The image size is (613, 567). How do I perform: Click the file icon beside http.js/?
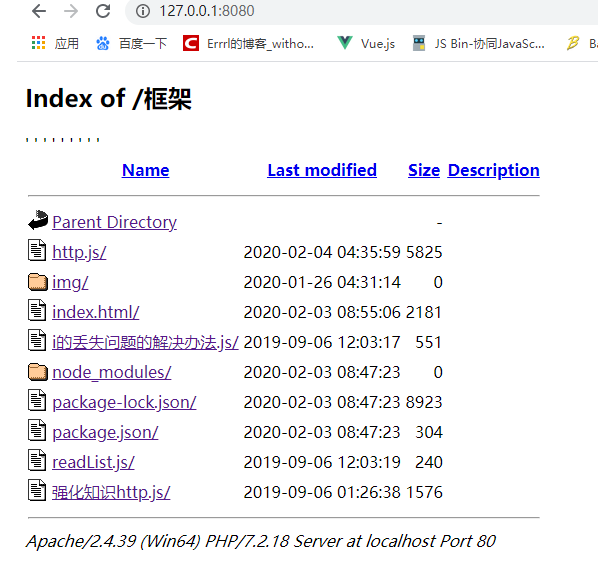[x=37, y=250]
